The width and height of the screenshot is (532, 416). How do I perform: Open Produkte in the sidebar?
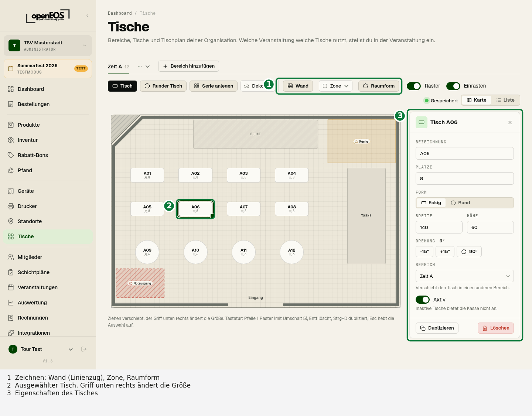[x=48, y=125]
